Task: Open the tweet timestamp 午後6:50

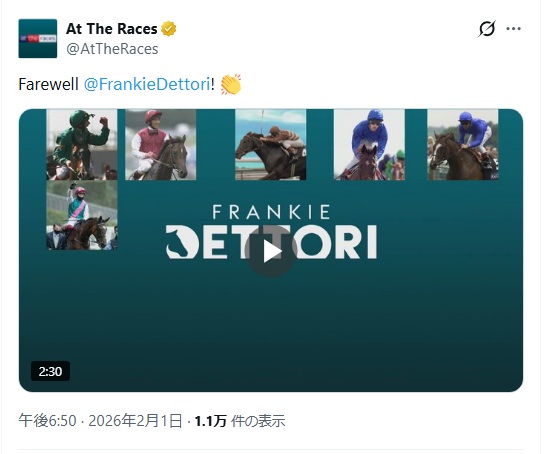Action: (x=47, y=421)
